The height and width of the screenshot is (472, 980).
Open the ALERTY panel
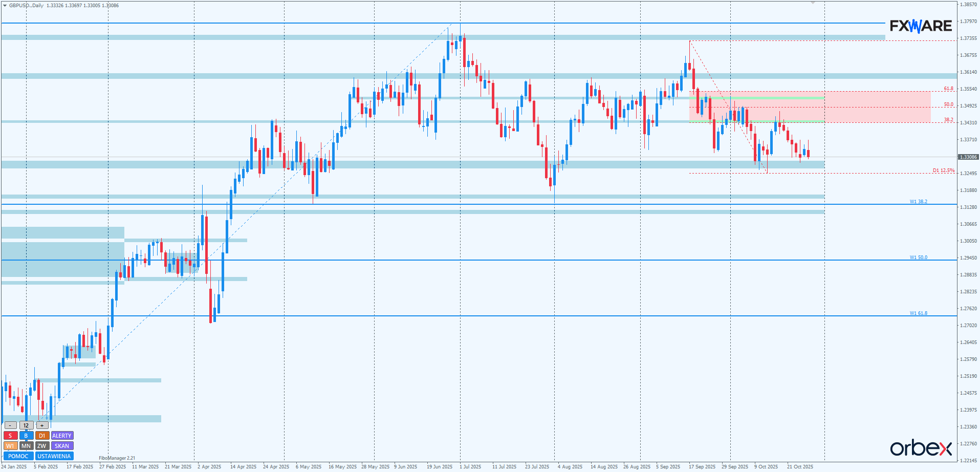62,436
